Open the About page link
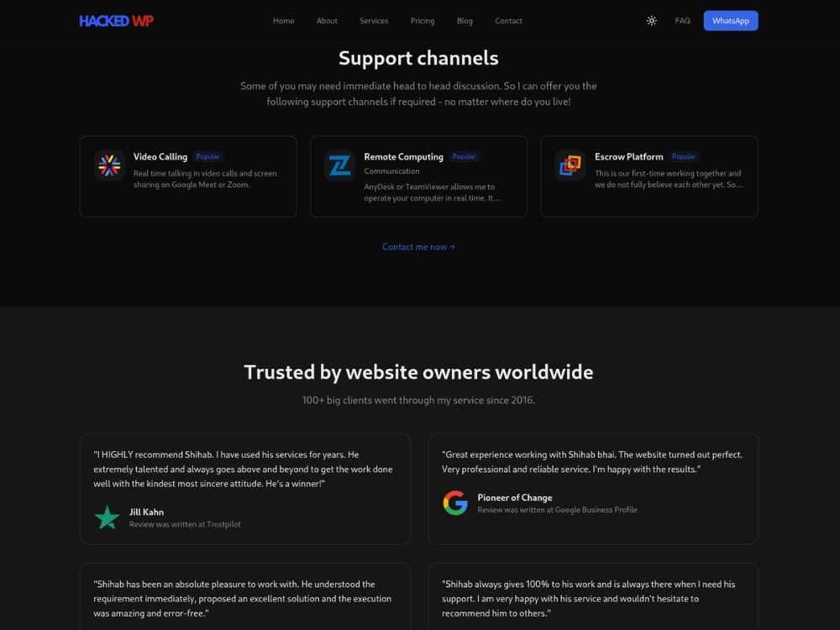The height and width of the screenshot is (630, 840). point(327,21)
